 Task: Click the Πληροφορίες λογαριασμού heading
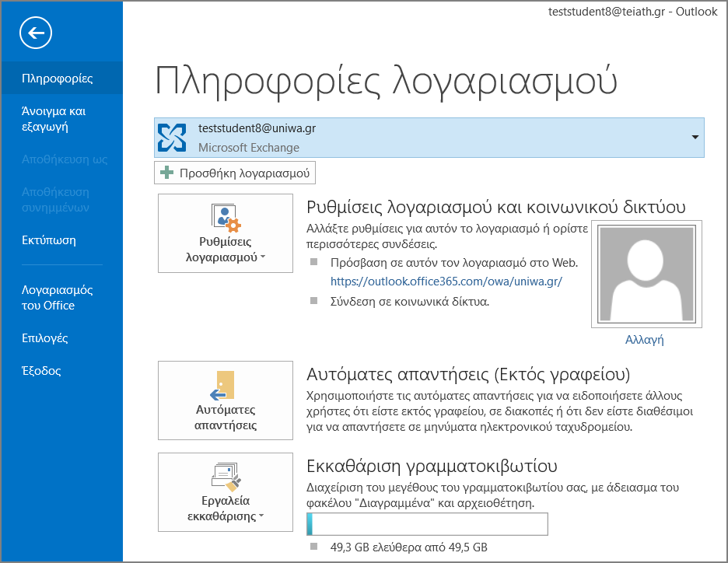coord(386,82)
